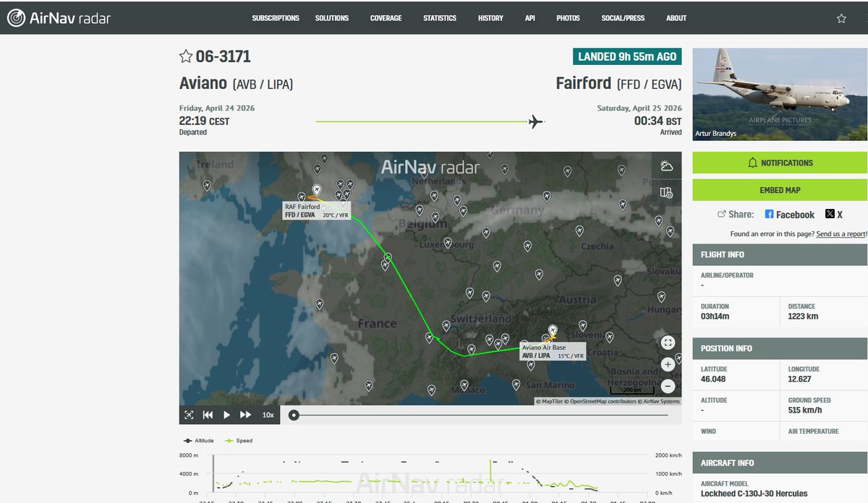Click the duration value 03h14m

(715, 317)
